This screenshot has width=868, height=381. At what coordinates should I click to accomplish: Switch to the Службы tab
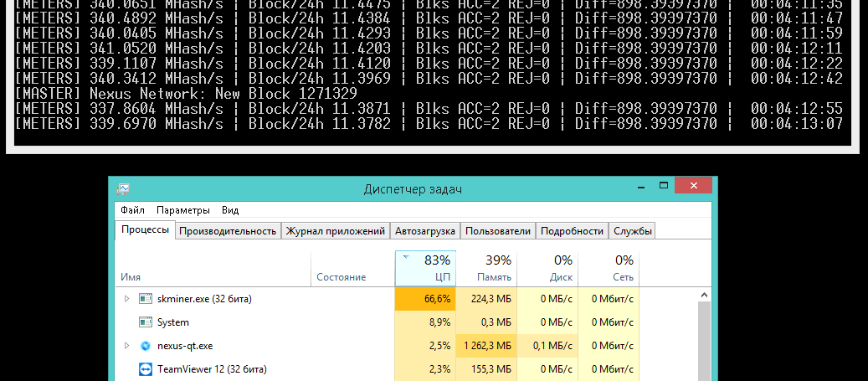pos(632,231)
